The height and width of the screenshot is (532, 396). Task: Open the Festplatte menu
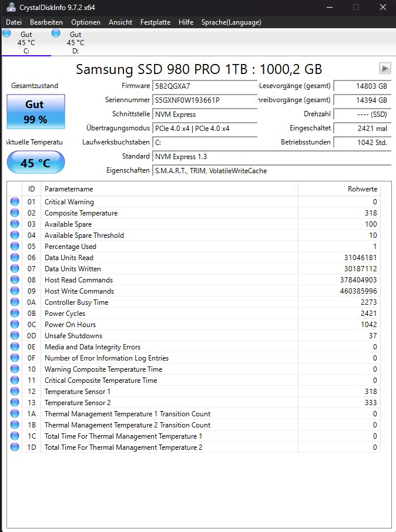pos(155,22)
